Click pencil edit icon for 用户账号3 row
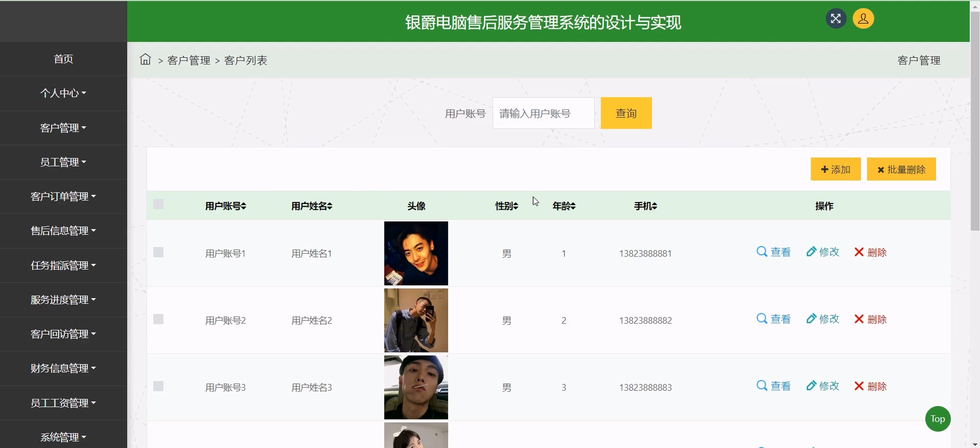This screenshot has height=448, width=980. coord(811,385)
